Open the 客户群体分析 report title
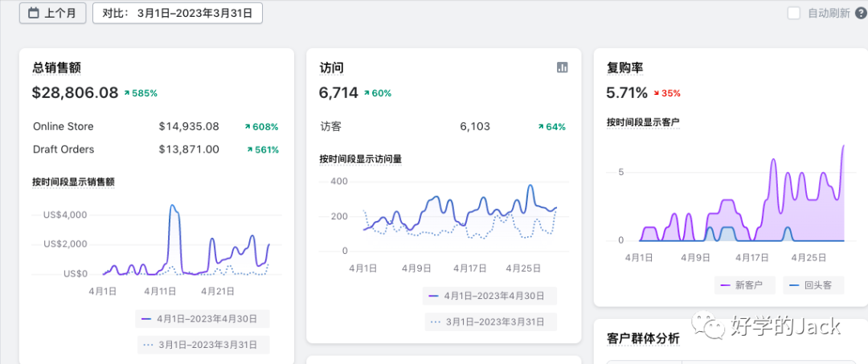This screenshot has height=364, width=868. (643, 338)
